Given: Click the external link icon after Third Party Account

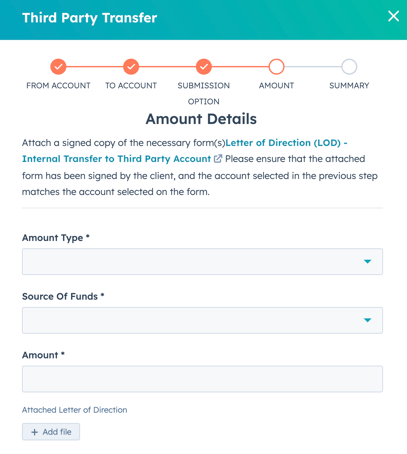Looking at the screenshot, I should coord(218,159).
